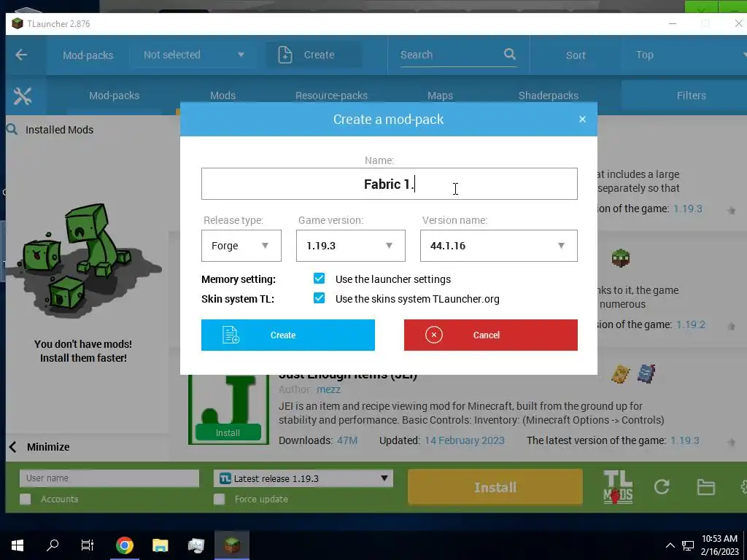Click the star next to version 1.19.2
This screenshot has width=747, height=560.
pyautogui.click(x=731, y=326)
